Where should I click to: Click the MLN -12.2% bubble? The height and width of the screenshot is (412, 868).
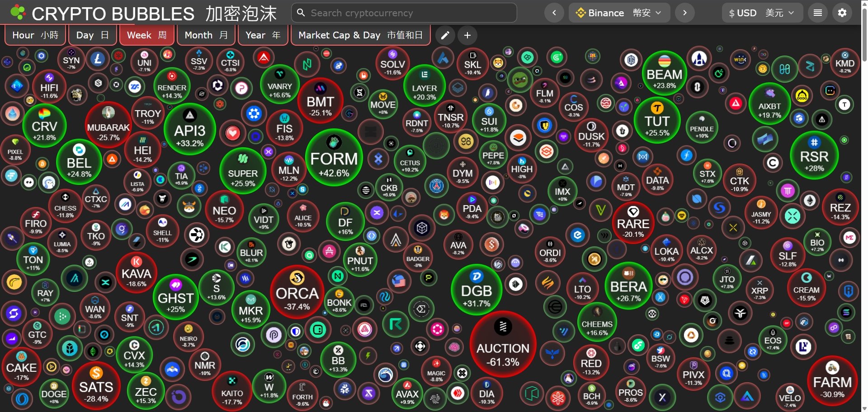coord(289,169)
